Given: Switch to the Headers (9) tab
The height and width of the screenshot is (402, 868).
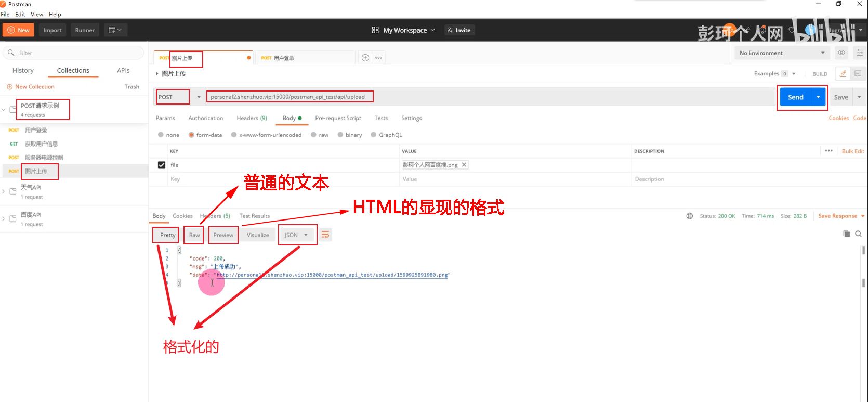Looking at the screenshot, I should 252,118.
